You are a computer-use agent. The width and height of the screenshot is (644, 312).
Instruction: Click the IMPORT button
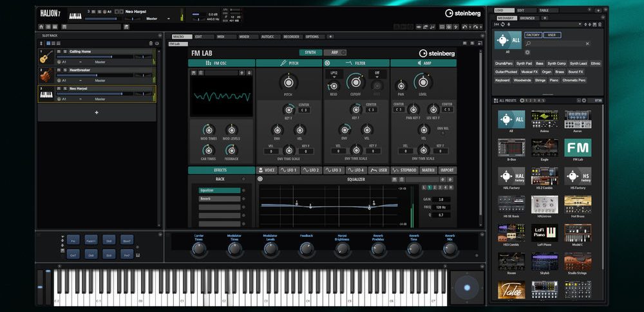click(x=447, y=170)
